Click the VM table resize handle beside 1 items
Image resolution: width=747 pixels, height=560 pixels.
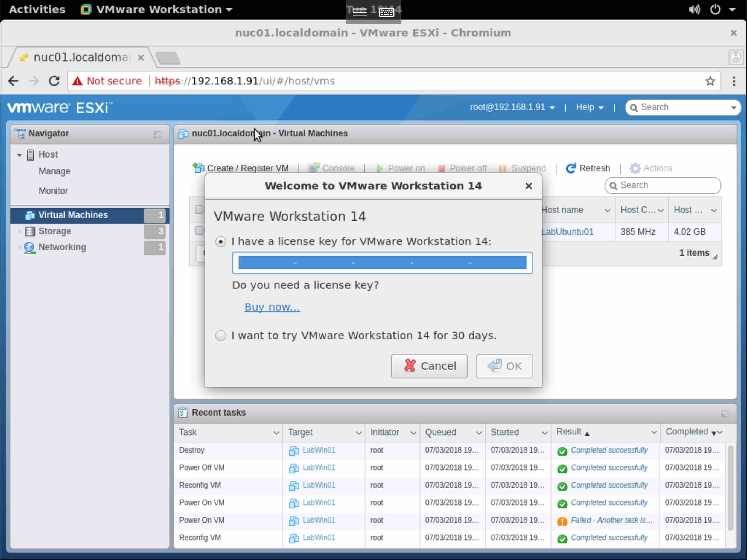click(x=715, y=257)
